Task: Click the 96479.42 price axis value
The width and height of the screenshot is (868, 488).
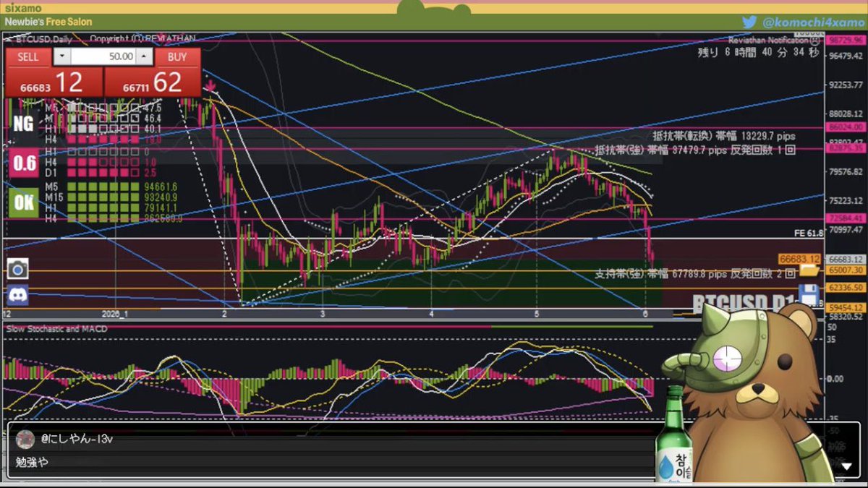Action: (x=845, y=56)
